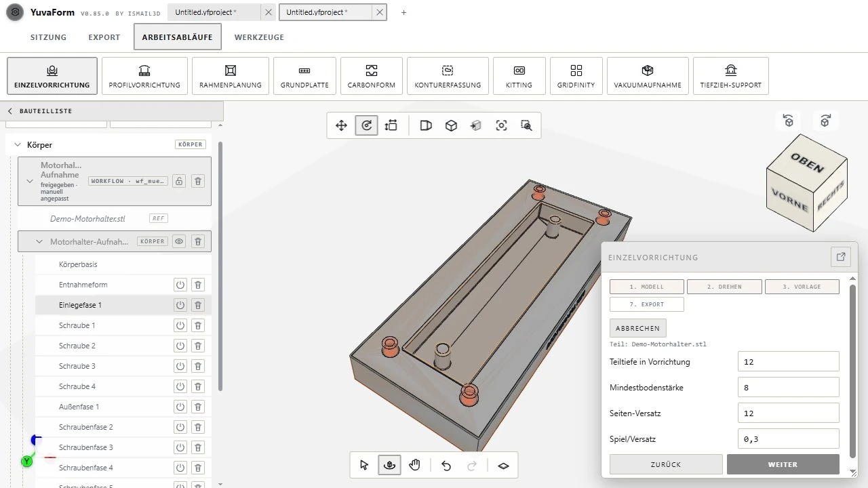Image resolution: width=868 pixels, height=488 pixels.
Task: Toggle lock on Motorhalter Aufnahme workflow
Action: pyautogui.click(x=178, y=181)
